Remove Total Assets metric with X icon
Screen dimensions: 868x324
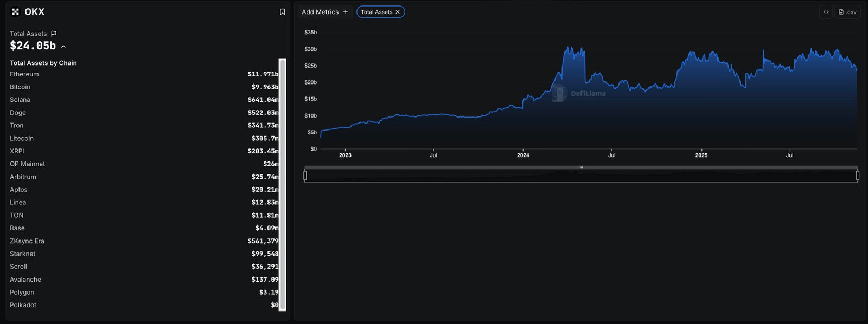coord(398,12)
